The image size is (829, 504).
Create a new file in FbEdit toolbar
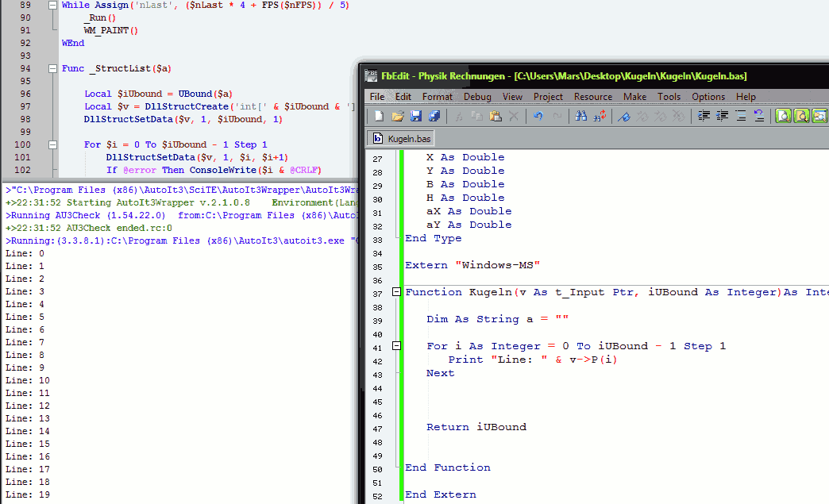(x=379, y=117)
